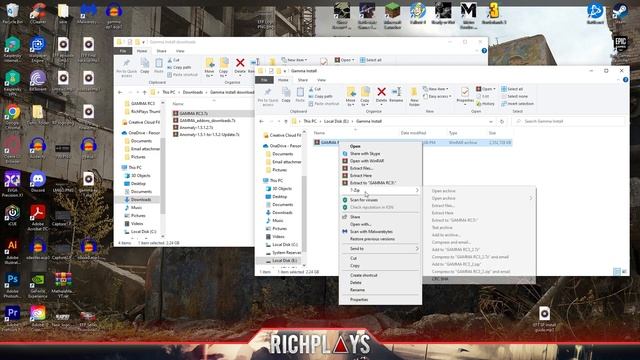Open the Recycle Bin desktop icon

(x=12, y=13)
